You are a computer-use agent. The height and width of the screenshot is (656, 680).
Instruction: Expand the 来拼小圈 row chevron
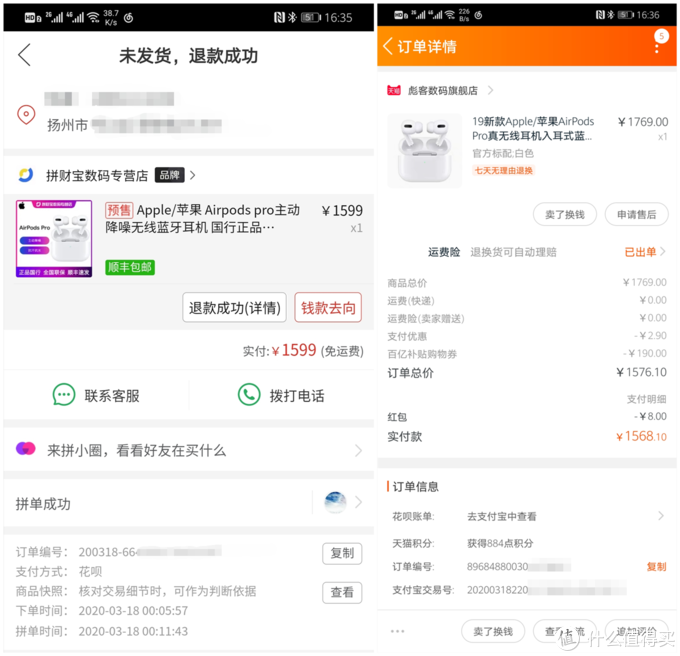358,450
